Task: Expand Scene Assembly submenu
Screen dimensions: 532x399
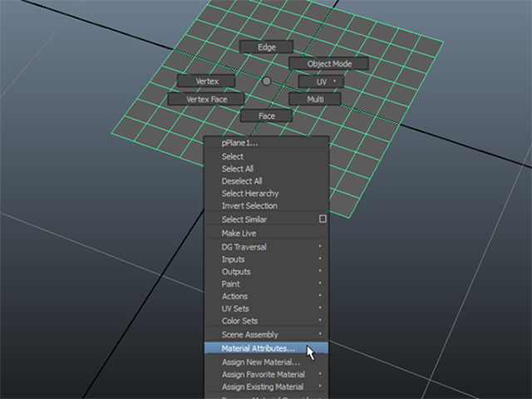Action: click(x=266, y=334)
